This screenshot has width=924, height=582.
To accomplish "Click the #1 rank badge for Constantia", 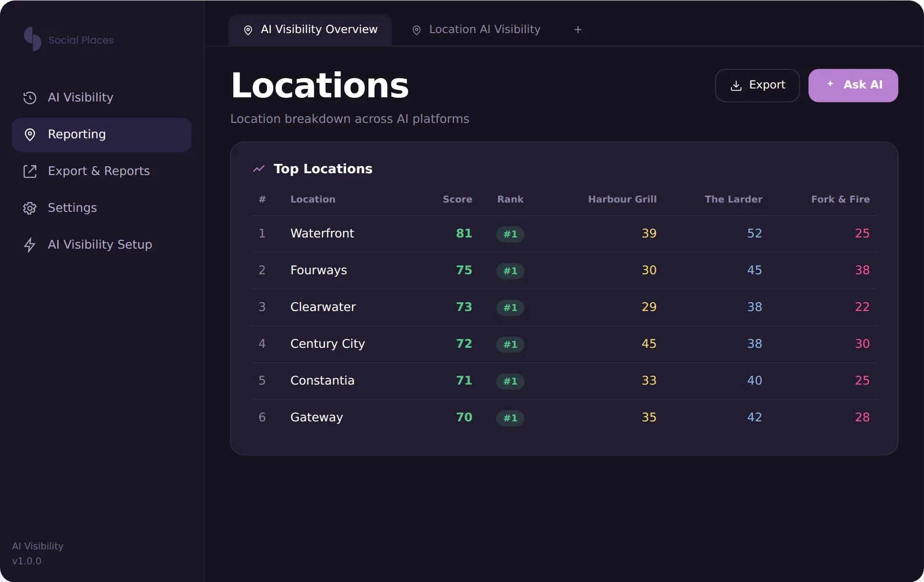I will pos(510,381).
